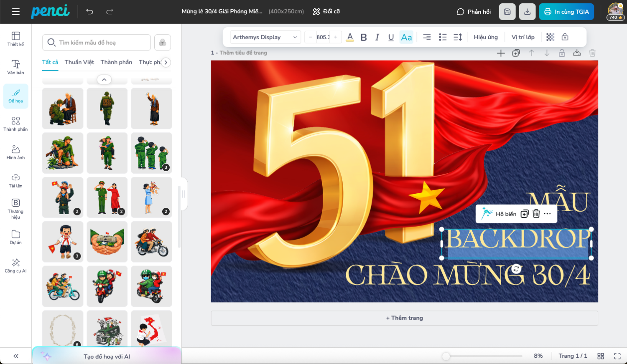Click the save disk icon
This screenshot has width=627, height=364.
507,12
